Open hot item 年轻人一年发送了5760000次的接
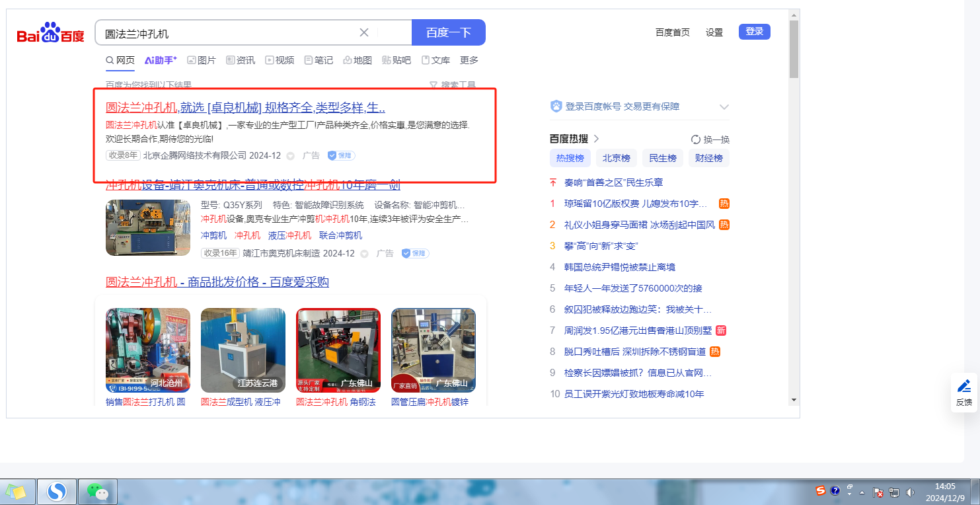 click(x=633, y=288)
